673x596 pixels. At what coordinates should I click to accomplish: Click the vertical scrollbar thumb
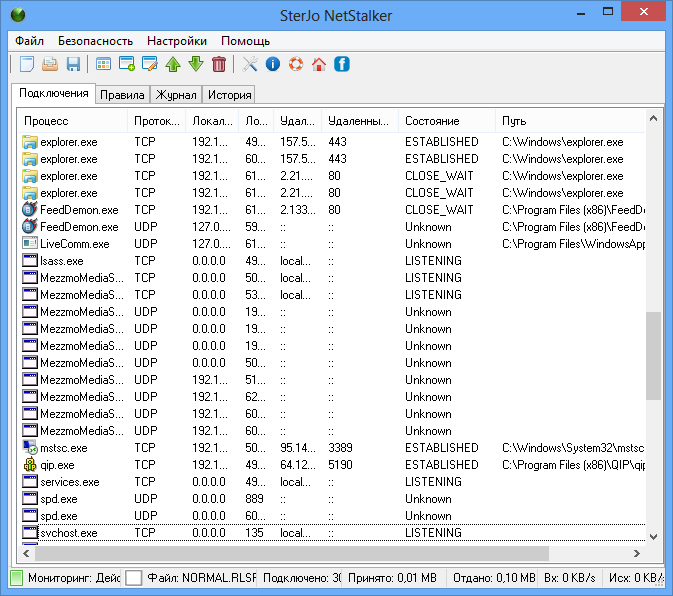pyautogui.click(x=653, y=356)
